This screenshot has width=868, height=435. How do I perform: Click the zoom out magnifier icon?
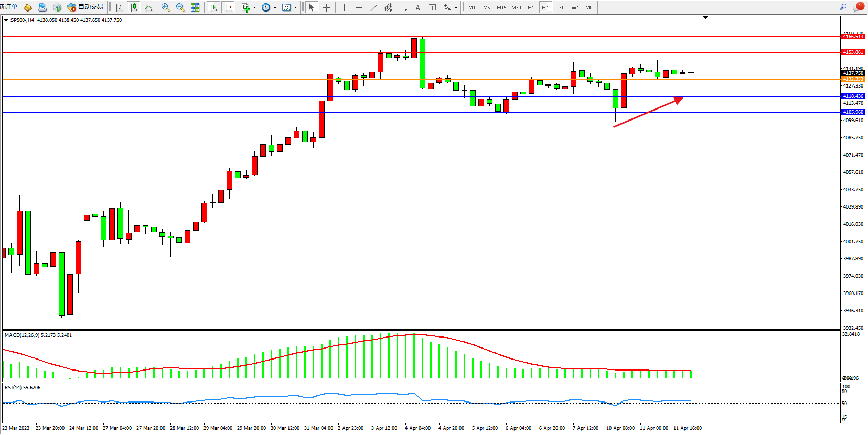[180, 7]
